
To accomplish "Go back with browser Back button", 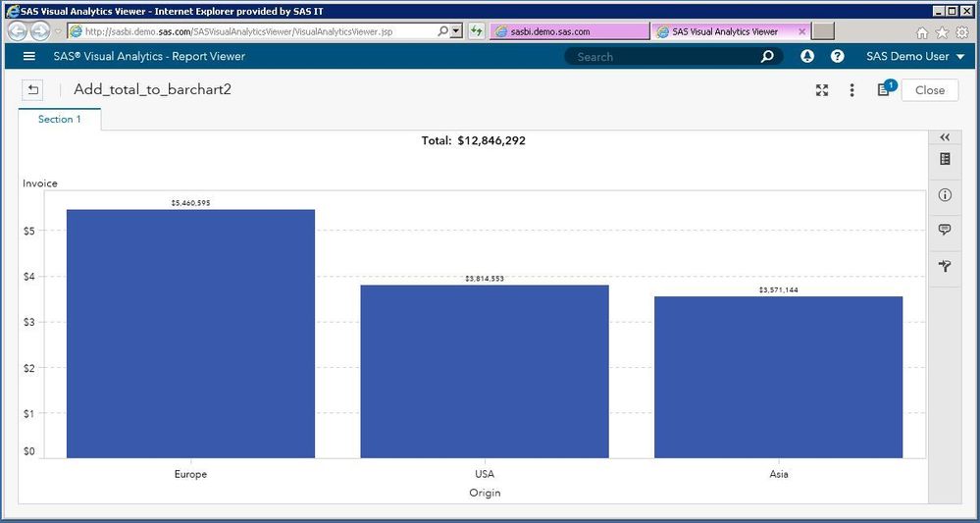I will [x=18, y=31].
